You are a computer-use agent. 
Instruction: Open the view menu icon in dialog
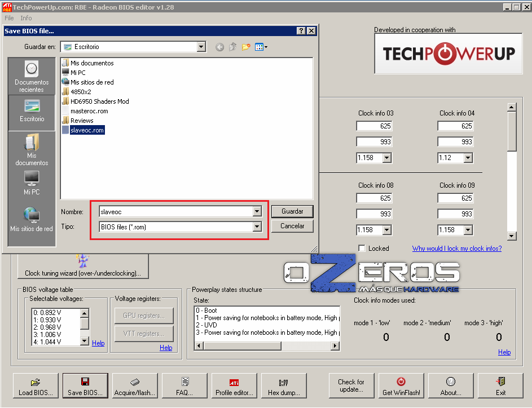[x=261, y=47]
